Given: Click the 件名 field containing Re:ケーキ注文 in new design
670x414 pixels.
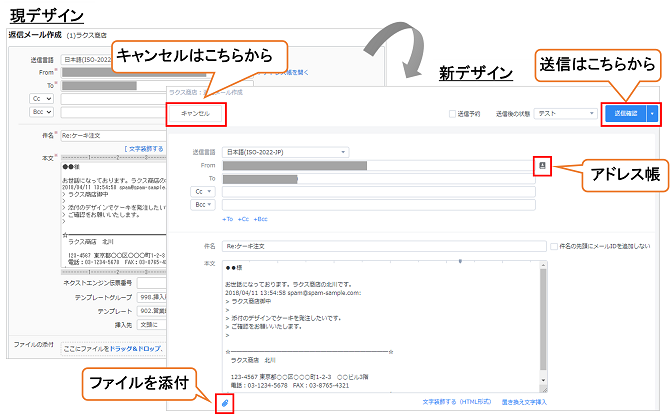Looking at the screenshot, I should pos(384,247).
